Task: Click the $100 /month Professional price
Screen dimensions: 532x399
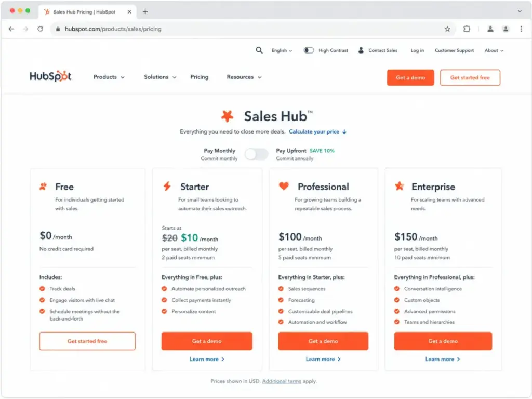Action: tap(300, 237)
